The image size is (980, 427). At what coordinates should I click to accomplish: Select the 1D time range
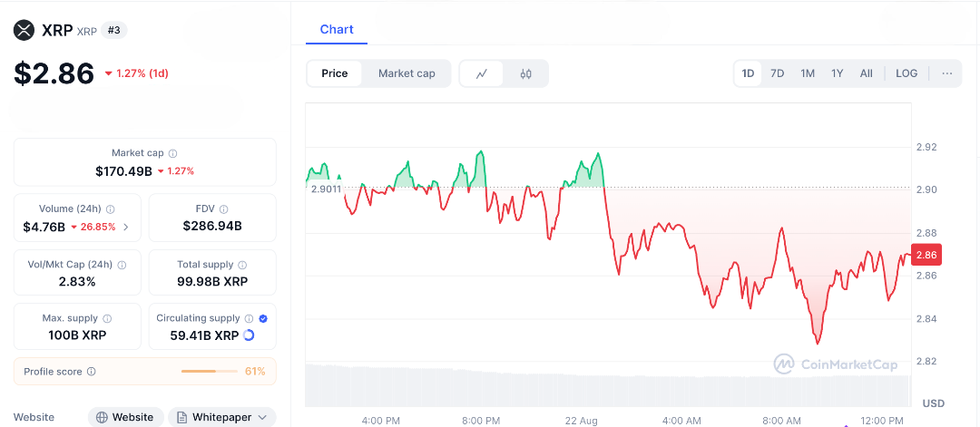point(748,73)
